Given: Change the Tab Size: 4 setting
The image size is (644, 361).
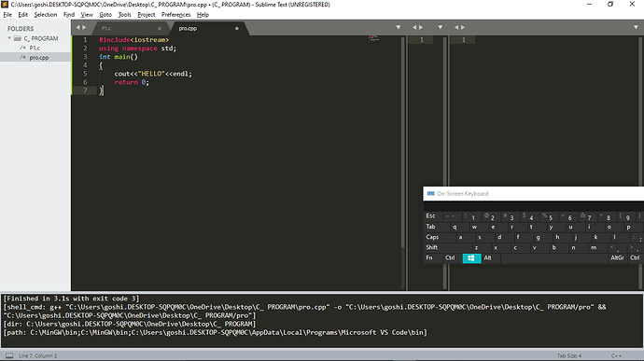Looking at the screenshot, I should click(568, 355).
